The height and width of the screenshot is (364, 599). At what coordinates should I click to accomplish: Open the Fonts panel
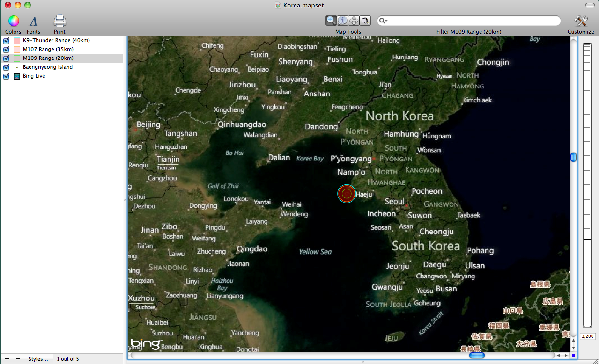(33, 21)
